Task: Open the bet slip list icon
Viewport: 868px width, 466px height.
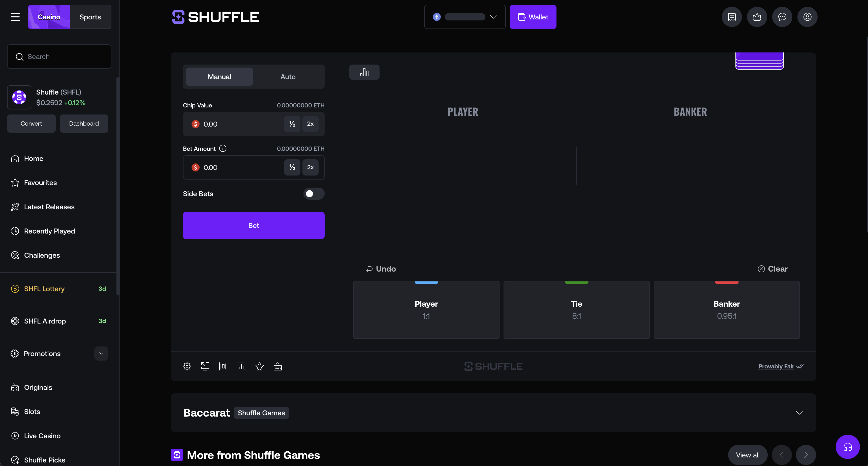Action: click(x=732, y=17)
